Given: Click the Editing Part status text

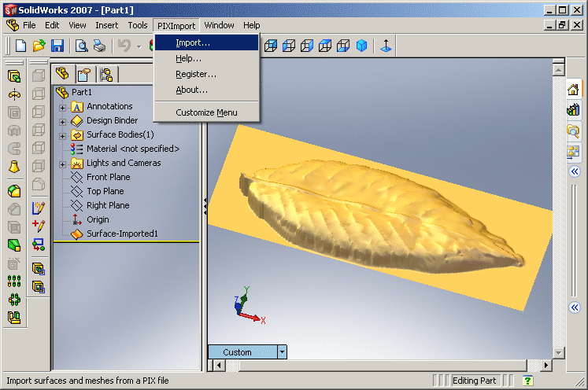Looking at the screenshot, I should pos(474,381).
